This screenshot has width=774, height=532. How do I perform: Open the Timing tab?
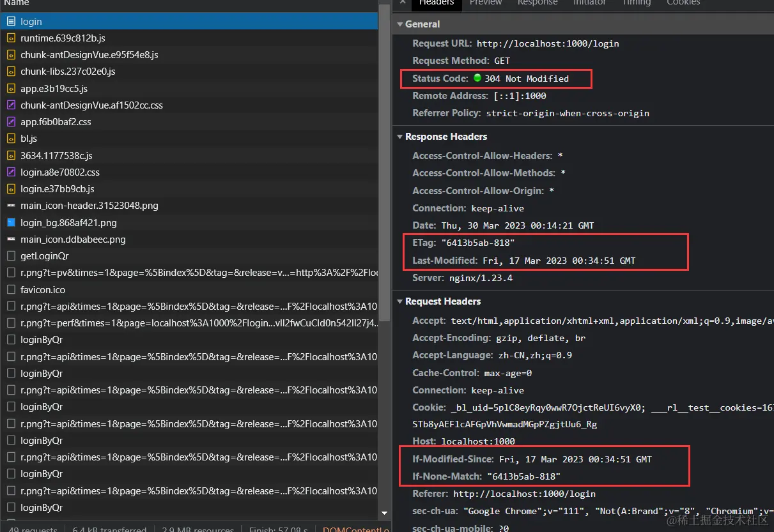636,3
